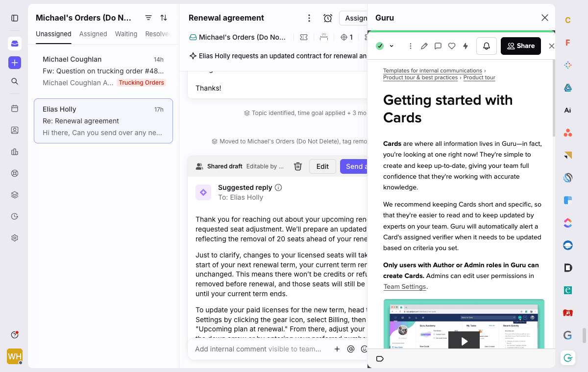Image resolution: width=588 pixels, height=372 pixels.
Task: Play the Getting Started video
Action: pyautogui.click(x=464, y=341)
